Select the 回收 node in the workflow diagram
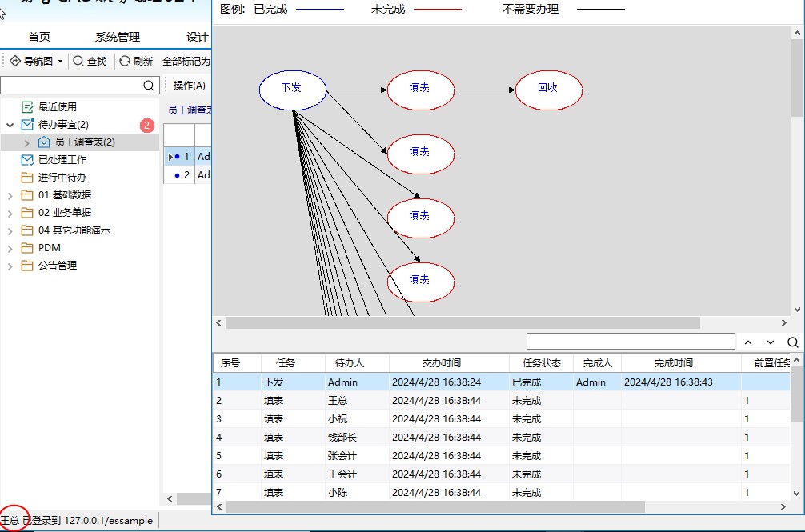The image size is (805, 532). coord(548,88)
